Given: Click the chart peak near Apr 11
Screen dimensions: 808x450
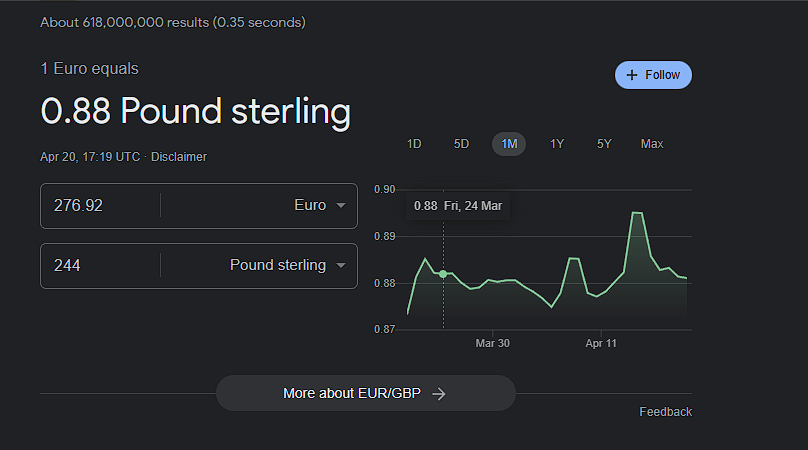Looking at the screenshot, I should 637,213.
